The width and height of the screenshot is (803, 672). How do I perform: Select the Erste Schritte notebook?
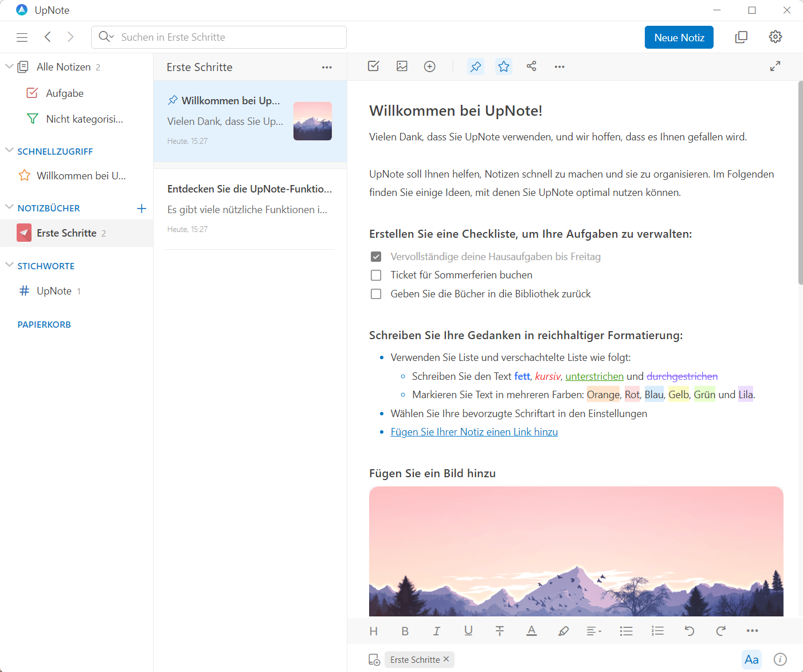click(77, 233)
